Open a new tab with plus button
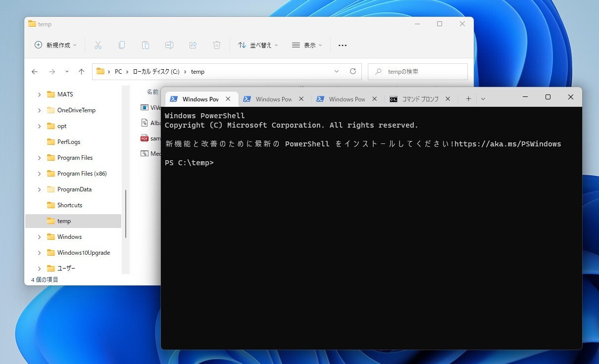Image resolution: width=599 pixels, height=364 pixels. [x=468, y=99]
